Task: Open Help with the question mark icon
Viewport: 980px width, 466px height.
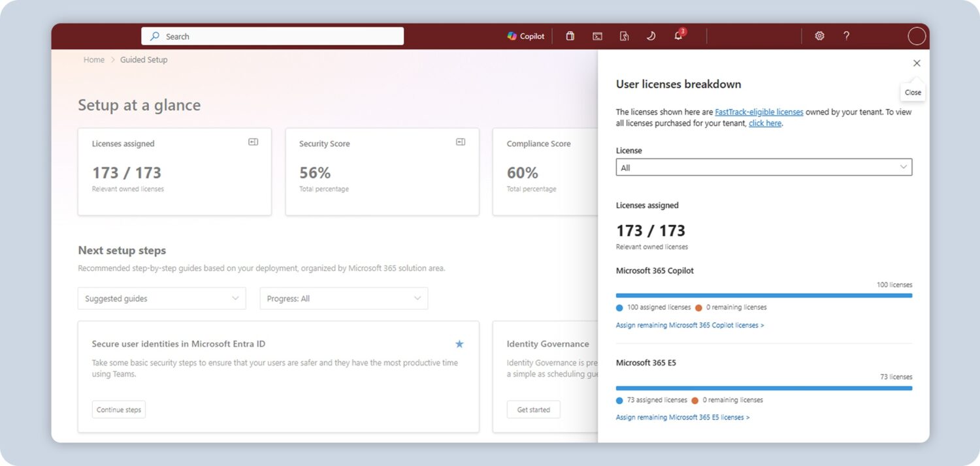Action: 846,36
